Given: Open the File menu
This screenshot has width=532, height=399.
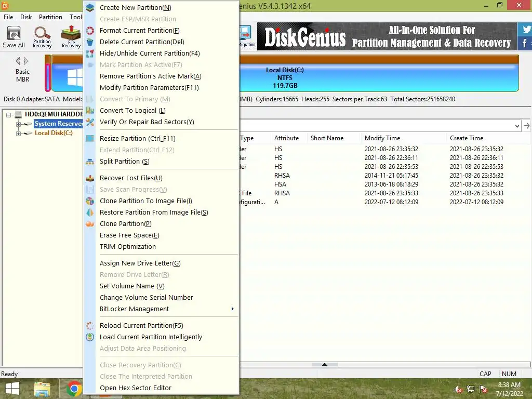Looking at the screenshot, I should [x=8, y=17].
